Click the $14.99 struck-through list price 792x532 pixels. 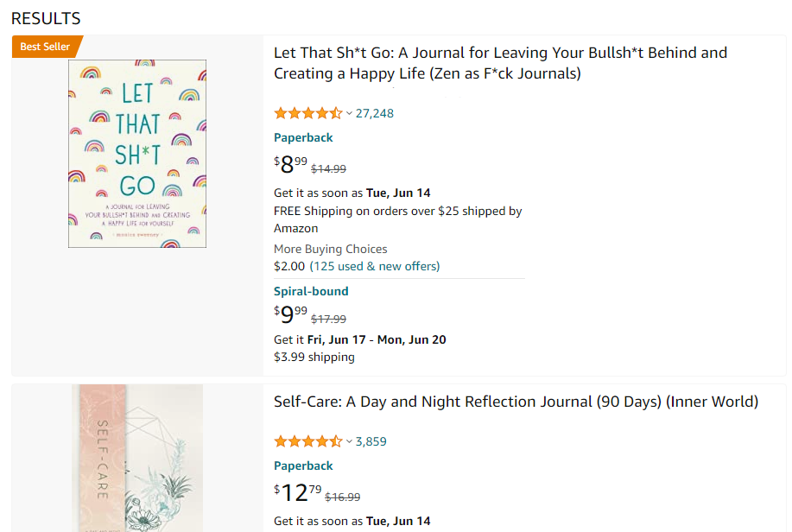click(x=328, y=169)
